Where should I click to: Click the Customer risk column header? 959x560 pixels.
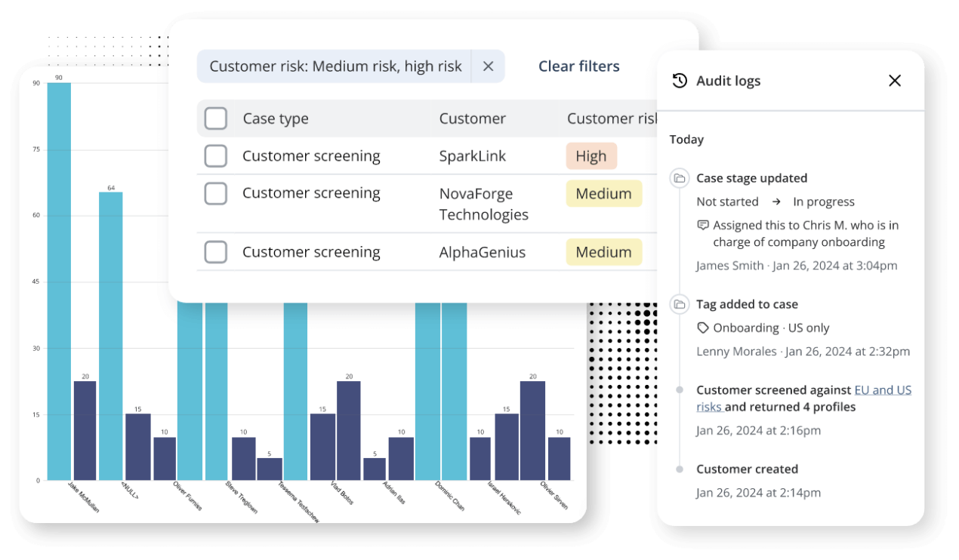click(612, 118)
